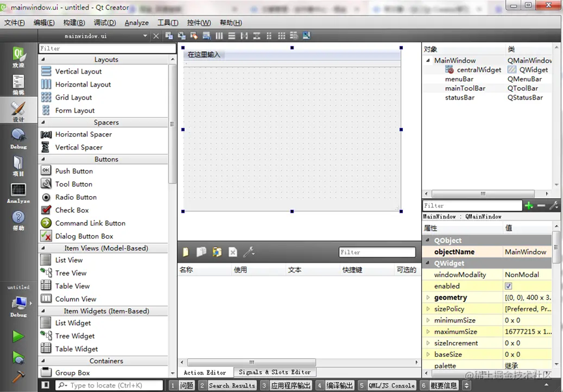This screenshot has height=392, width=563.
Task: Click the property editor Filter field
Action: [472, 205]
